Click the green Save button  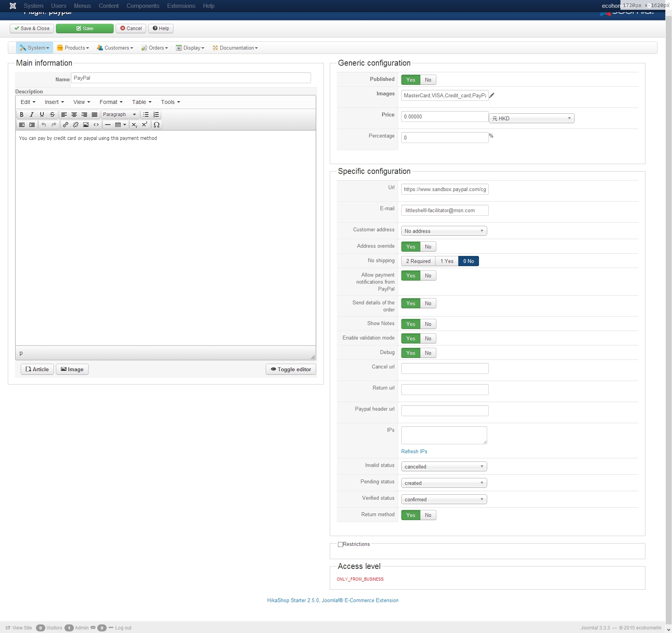(x=85, y=29)
